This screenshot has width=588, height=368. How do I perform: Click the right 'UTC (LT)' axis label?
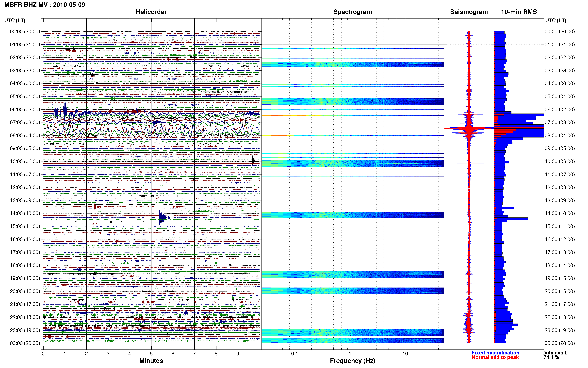pyautogui.click(x=556, y=20)
